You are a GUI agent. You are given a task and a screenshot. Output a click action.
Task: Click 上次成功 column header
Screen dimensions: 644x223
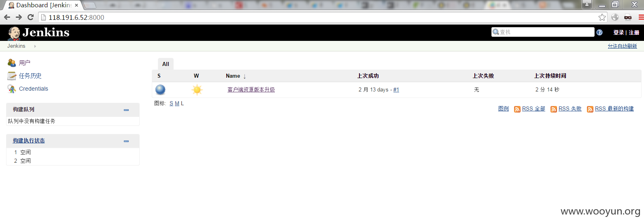[368, 76]
